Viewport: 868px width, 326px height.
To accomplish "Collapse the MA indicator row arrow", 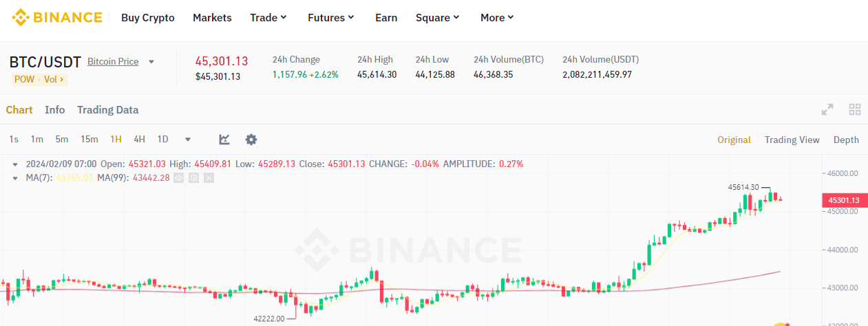I will pyautogui.click(x=15, y=178).
